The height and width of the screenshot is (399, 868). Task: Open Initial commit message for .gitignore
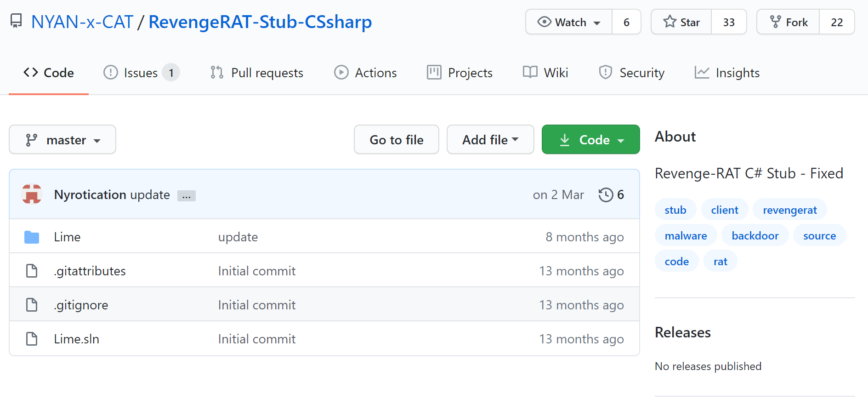[x=257, y=305]
